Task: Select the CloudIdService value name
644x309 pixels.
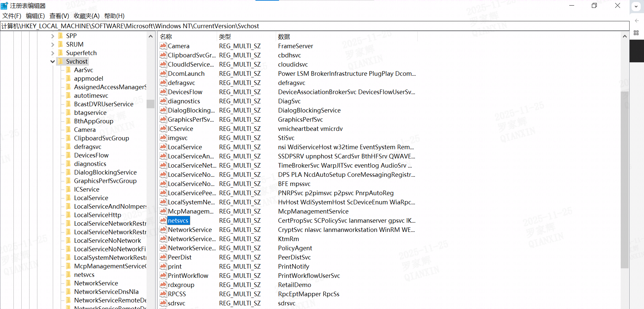Action: click(191, 64)
